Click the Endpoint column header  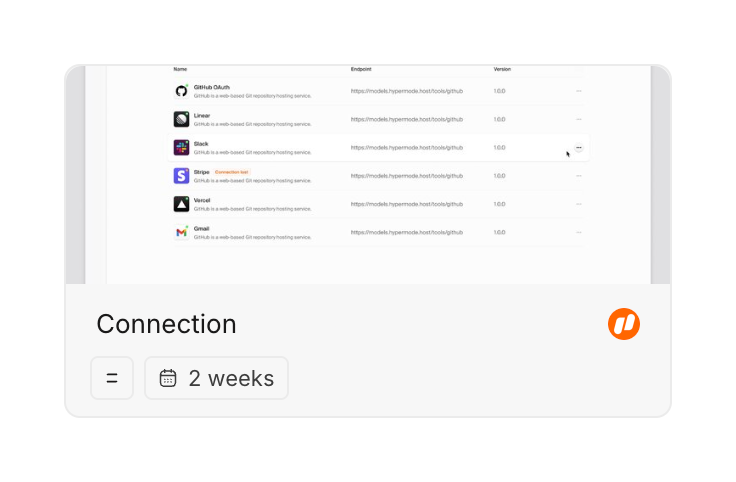point(362,69)
